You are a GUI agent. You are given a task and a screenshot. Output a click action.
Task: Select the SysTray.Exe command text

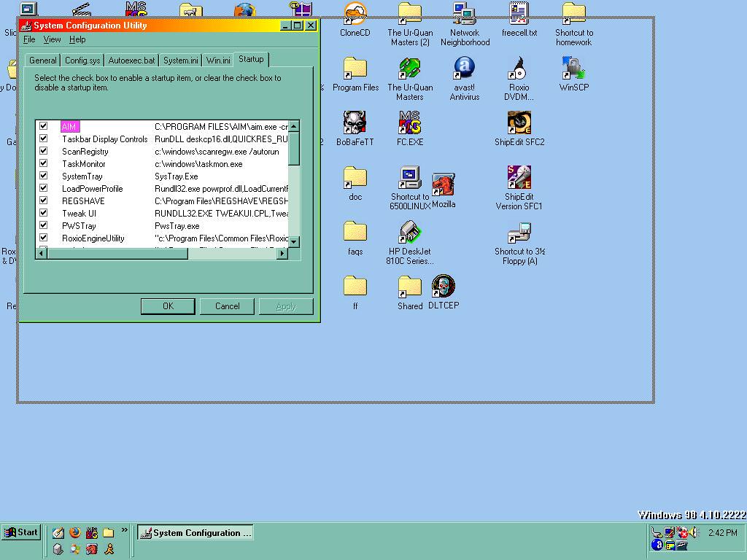click(x=177, y=176)
